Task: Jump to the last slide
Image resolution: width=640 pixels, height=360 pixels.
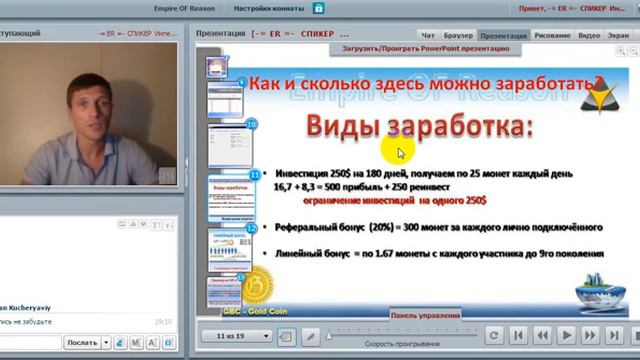Action: click(x=614, y=336)
